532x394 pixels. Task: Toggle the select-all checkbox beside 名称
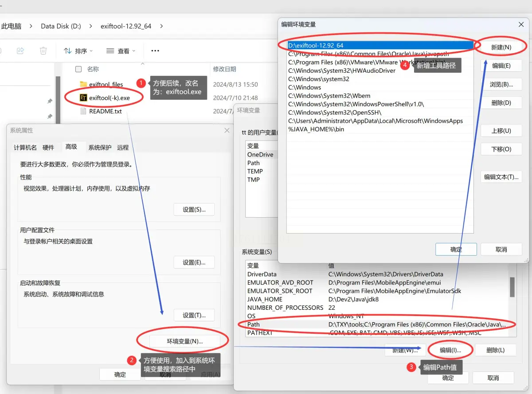78,69
